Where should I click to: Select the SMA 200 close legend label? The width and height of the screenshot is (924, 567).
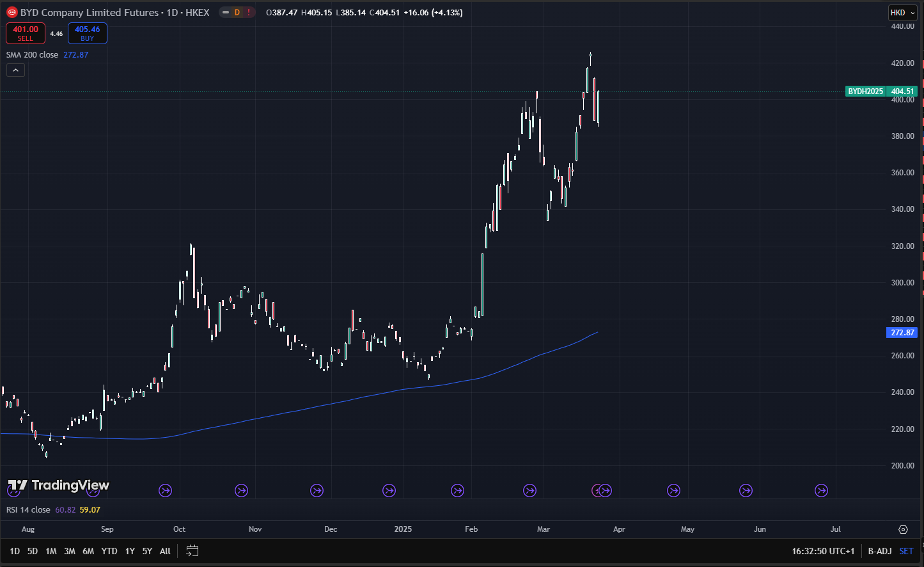32,55
